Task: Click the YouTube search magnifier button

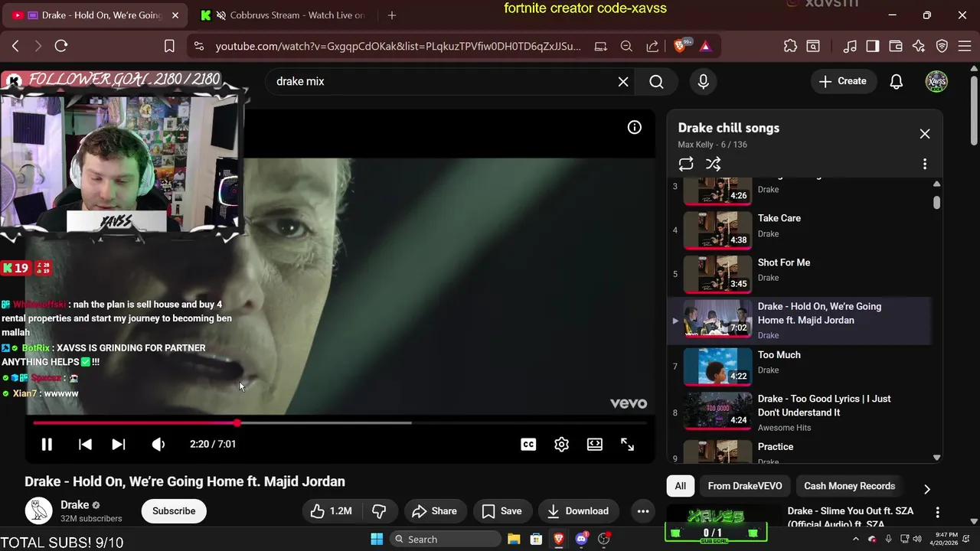Action: 656,81
